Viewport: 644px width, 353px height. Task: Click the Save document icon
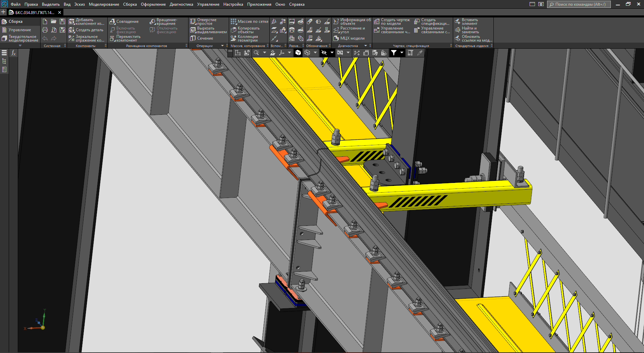pos(62,21)
